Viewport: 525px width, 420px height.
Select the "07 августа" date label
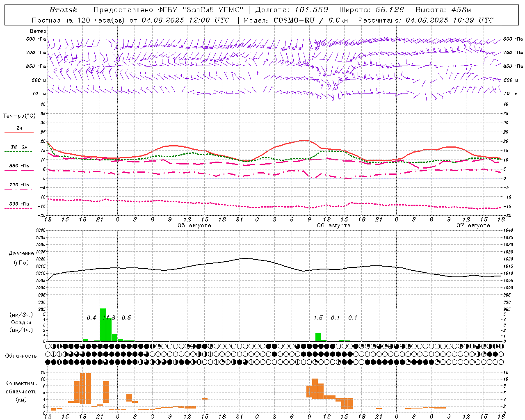click(x=473, y=226)
